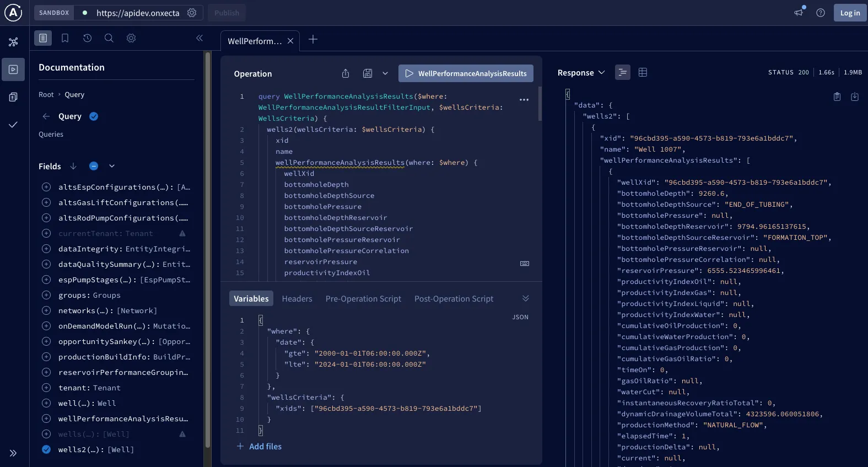This screenshot has width=868, height=467.
Task: Switch to Post-Operation Script tab
Action: click(454, 299)
